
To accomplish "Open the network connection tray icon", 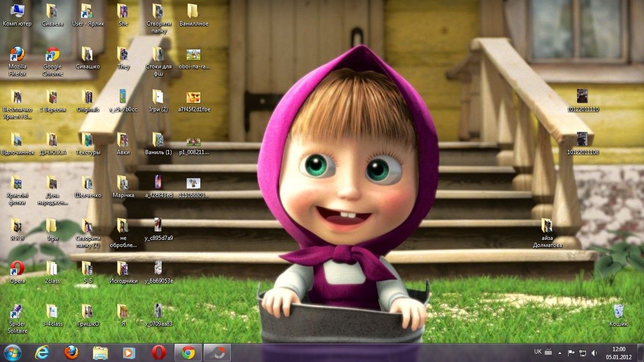I will [583, 353].
